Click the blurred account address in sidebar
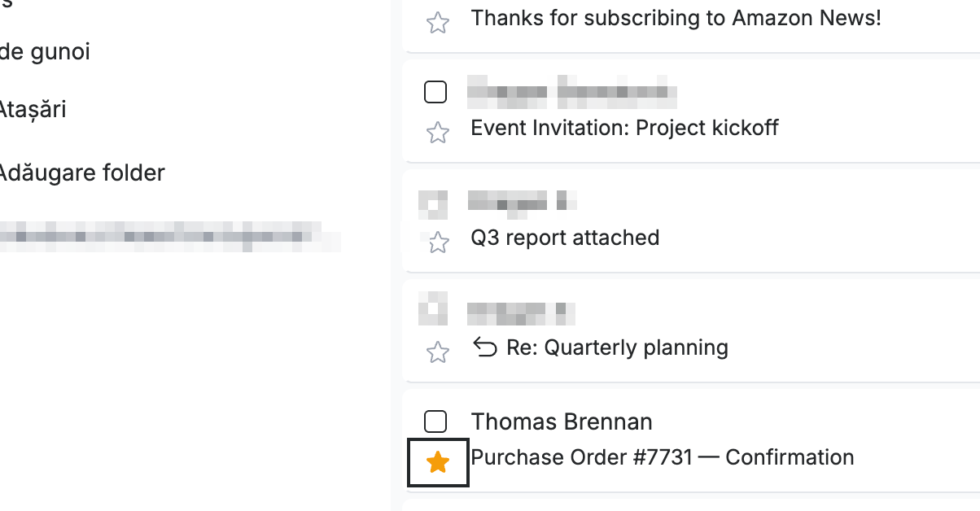 [169, 237]
